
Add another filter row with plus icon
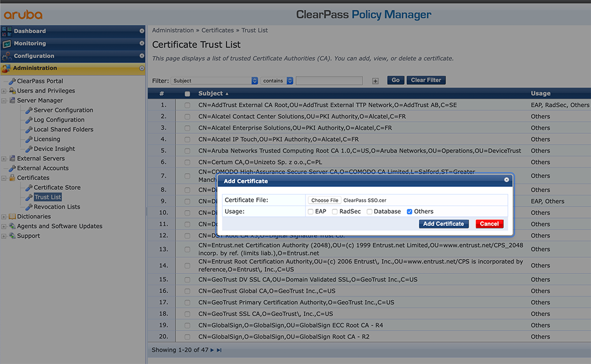click(375, 81)
